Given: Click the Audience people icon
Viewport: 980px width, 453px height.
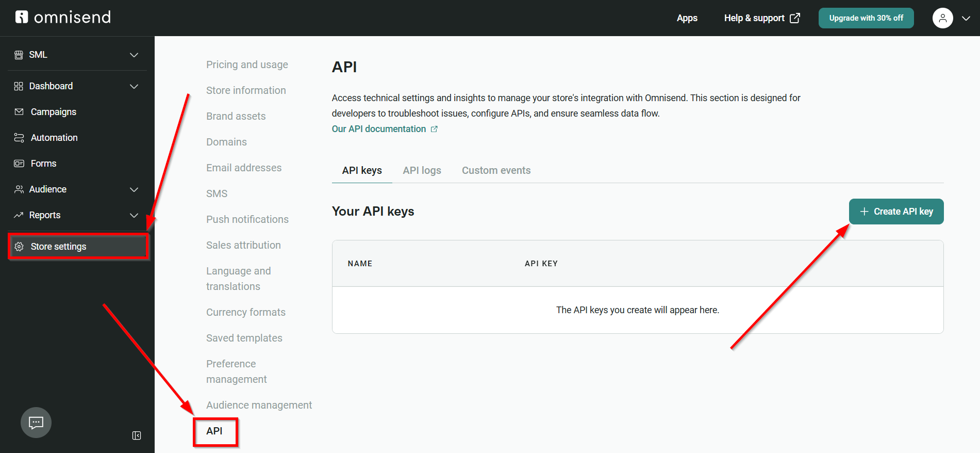Looking at the screenshot, I should 19,189.
